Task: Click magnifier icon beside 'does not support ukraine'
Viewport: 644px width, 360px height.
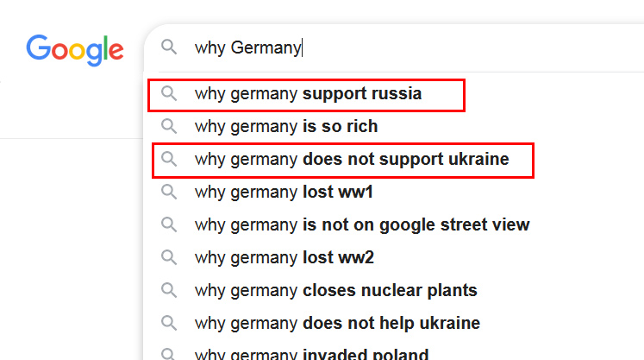Action: tap(169, 159)
